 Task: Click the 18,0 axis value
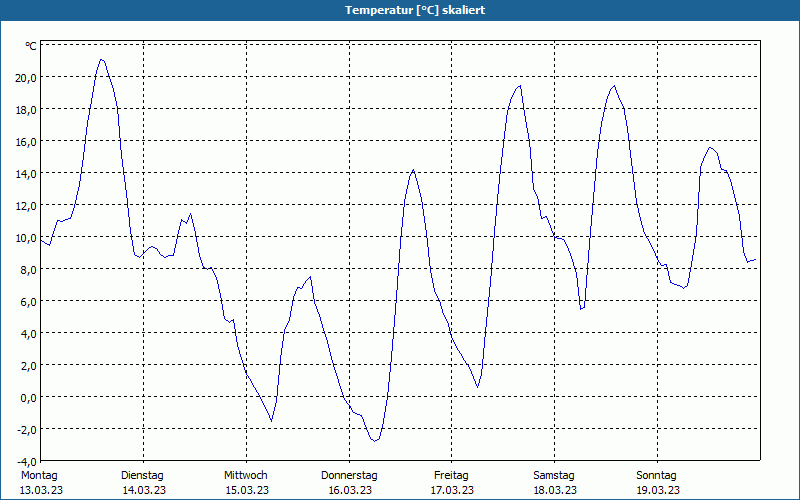pos(26,110)
